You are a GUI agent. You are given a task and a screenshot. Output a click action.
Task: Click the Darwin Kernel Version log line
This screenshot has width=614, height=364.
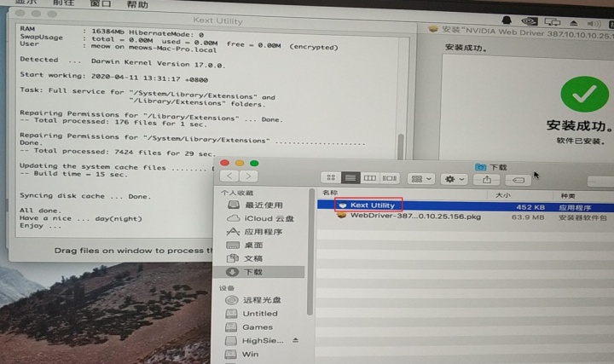point(123,62)
